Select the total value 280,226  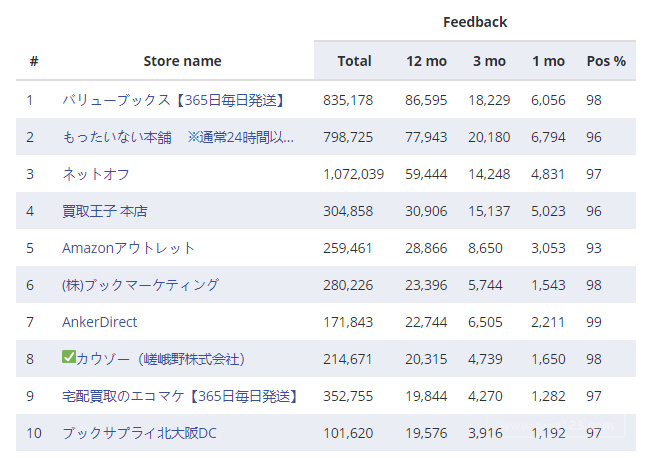[x=348, y=285]
